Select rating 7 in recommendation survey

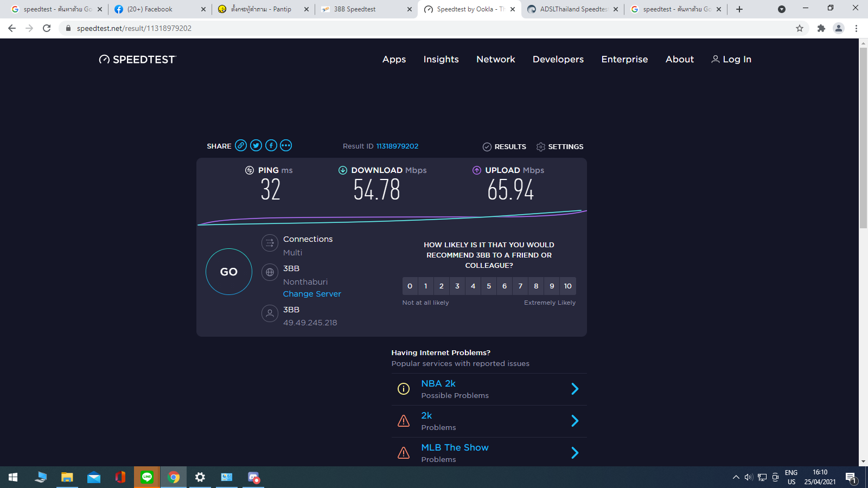(520, 286)
